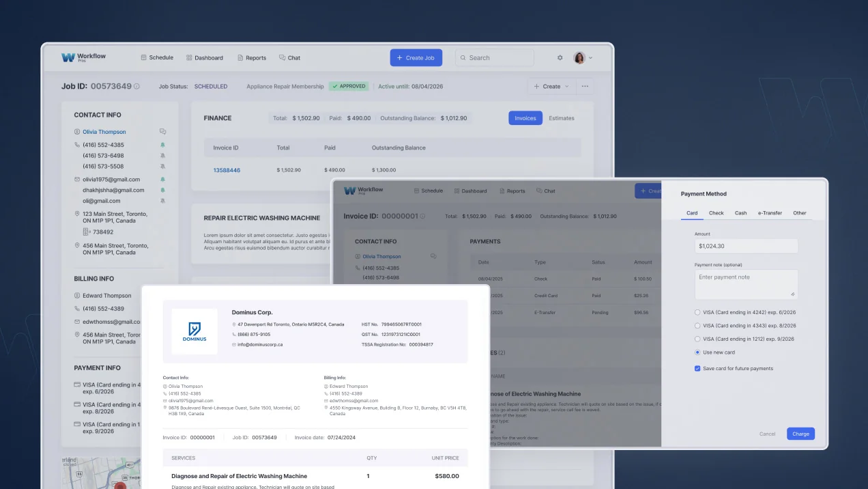Switch to the Estimates tab in Finance

click(x=562, y=118)
